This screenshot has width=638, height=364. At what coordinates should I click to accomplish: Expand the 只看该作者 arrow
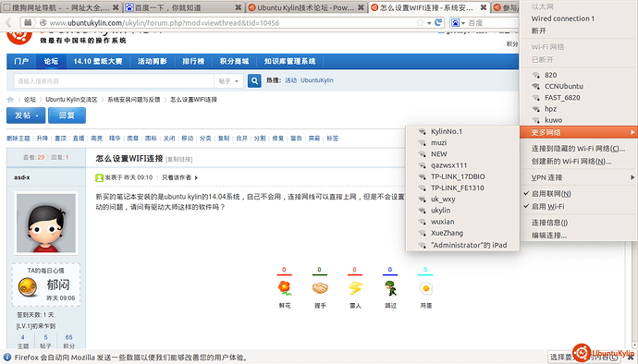pyautogui.click(x=197, y=177)
